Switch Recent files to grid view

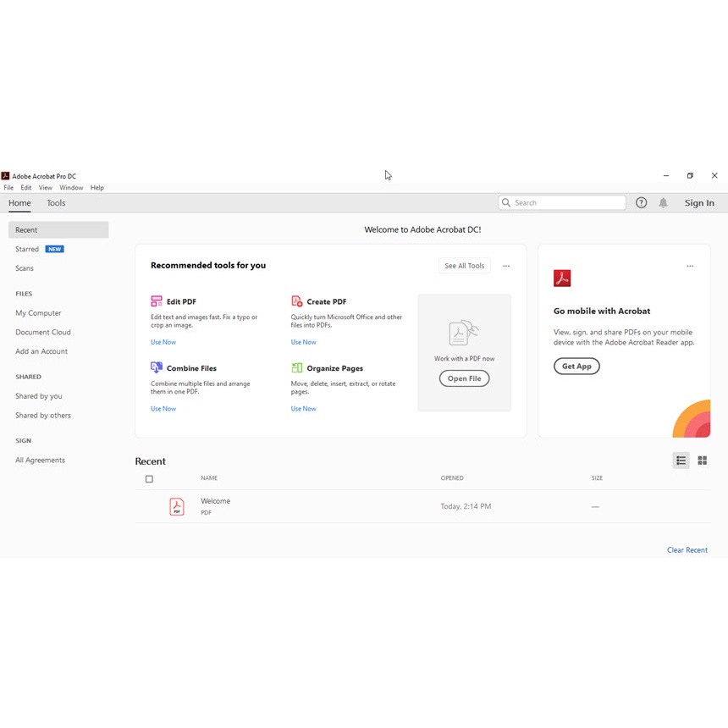(x=702, y=460)
